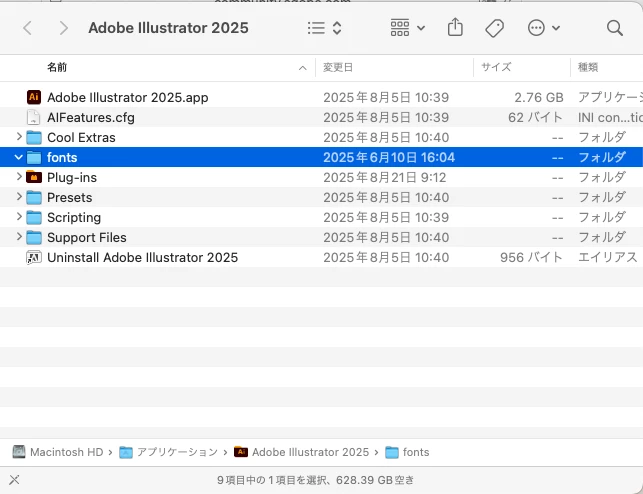
Task: Click the エイリアス kind cell
Action: (608, 257)
